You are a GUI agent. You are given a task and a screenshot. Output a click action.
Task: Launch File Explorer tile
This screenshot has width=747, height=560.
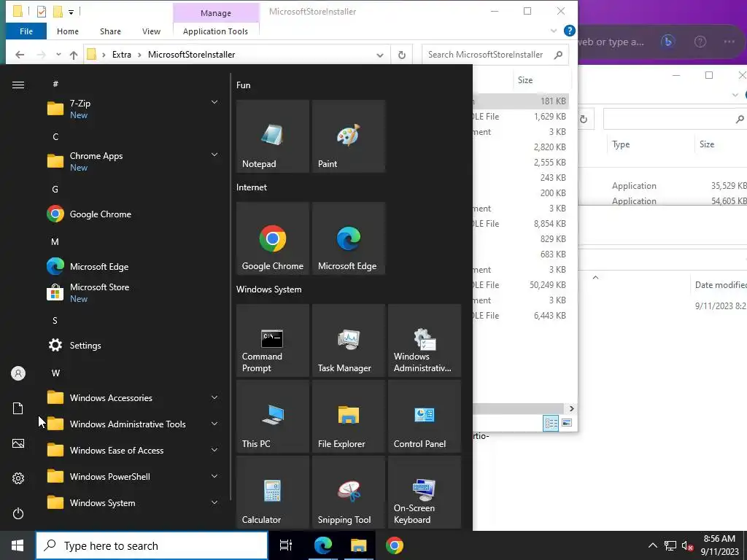348,416
